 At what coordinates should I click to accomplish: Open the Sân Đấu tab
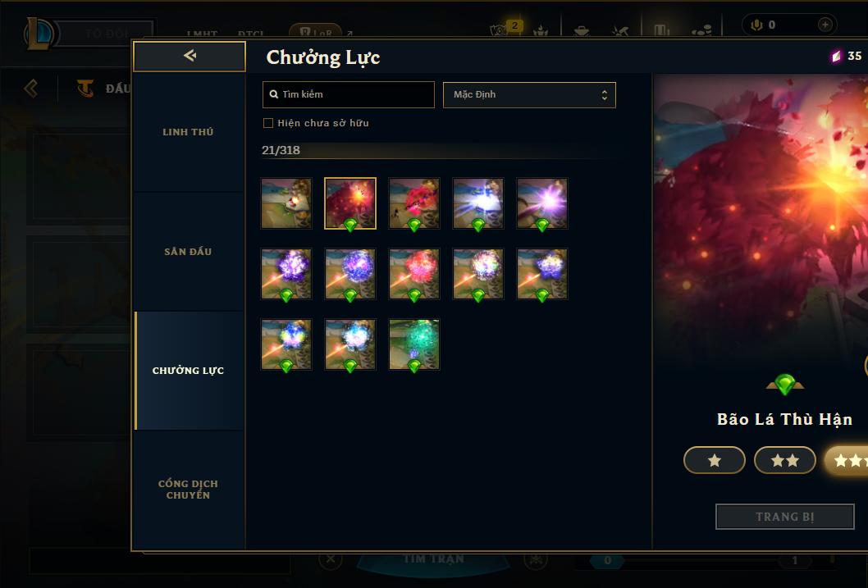(189, 251)
